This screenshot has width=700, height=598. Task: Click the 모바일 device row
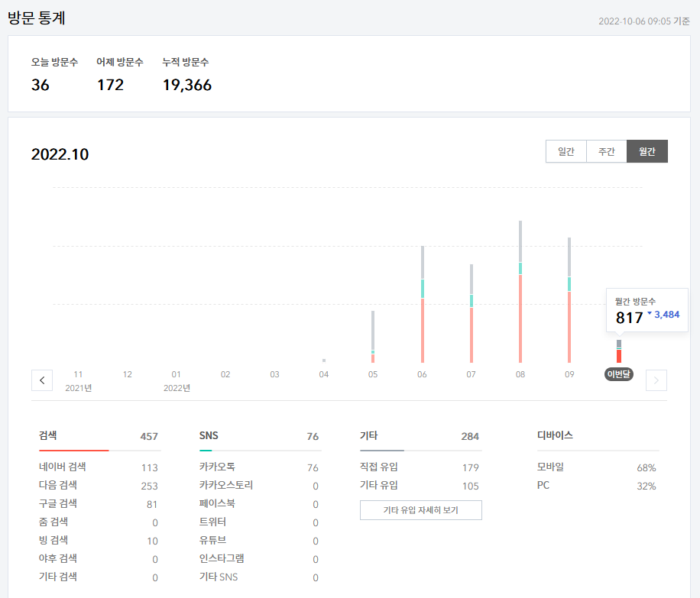596,467
